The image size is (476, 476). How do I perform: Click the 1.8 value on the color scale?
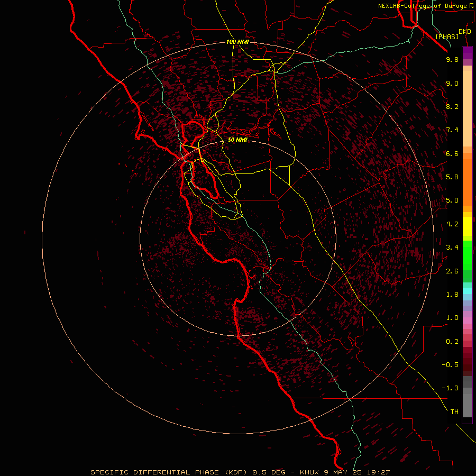(452, 295)
